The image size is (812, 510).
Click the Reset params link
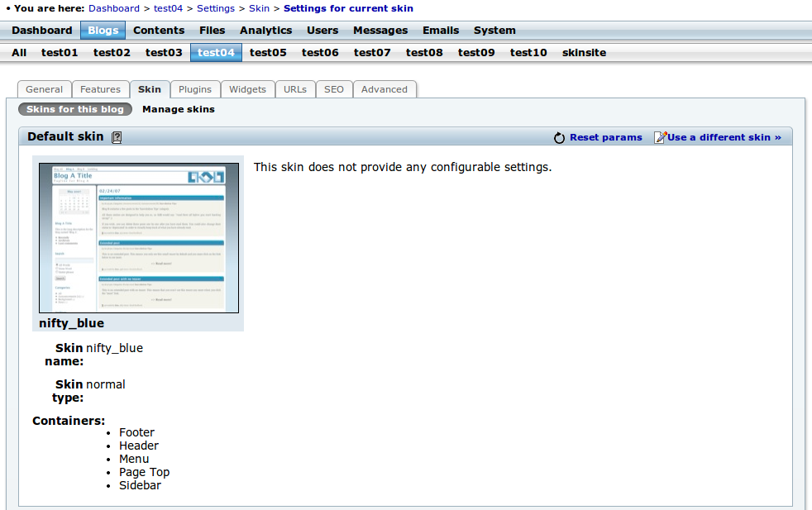pos(606,137)
